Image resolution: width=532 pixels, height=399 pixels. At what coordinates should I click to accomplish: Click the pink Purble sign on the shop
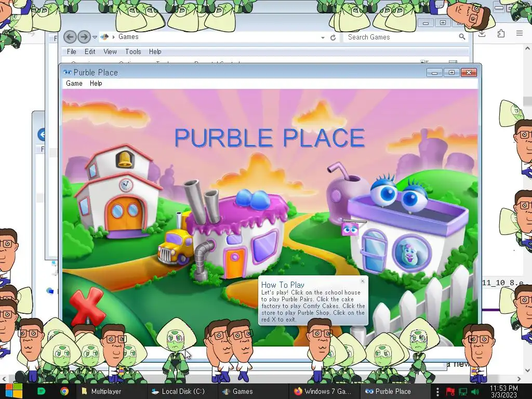click(x=350, y=229)
